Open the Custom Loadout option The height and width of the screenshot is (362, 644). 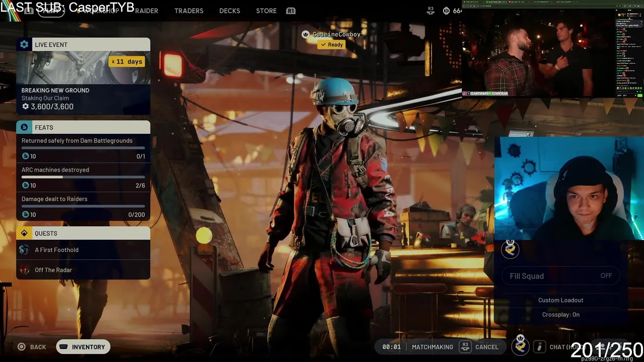[561, 300]
